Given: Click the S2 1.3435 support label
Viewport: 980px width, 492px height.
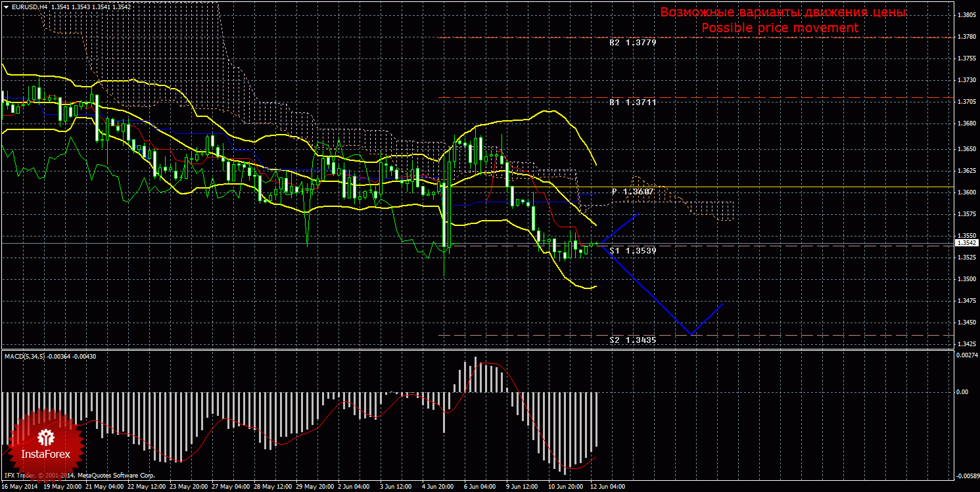Looking at the screenshot, I should point(632,340).
